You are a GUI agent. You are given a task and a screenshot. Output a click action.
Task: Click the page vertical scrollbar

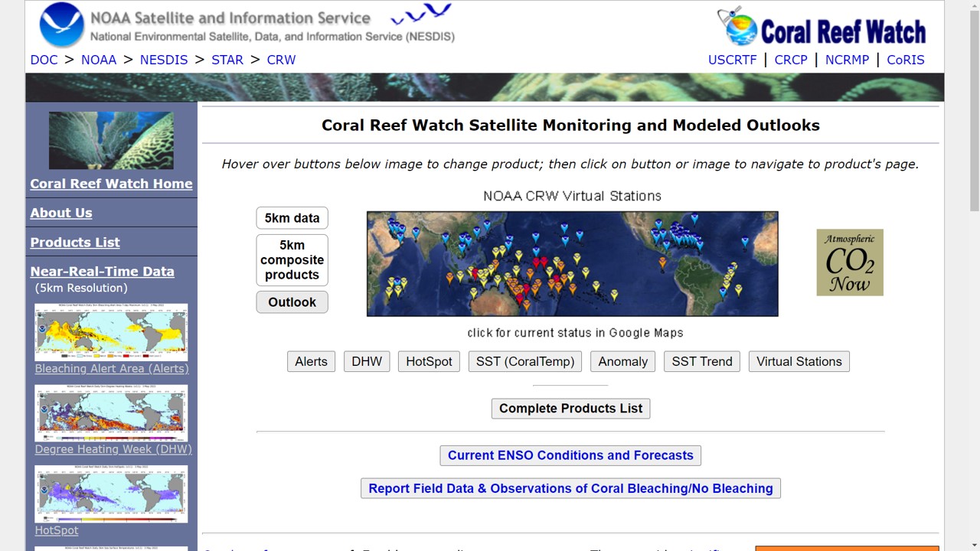pyautogui.click(x=974, y=115)
